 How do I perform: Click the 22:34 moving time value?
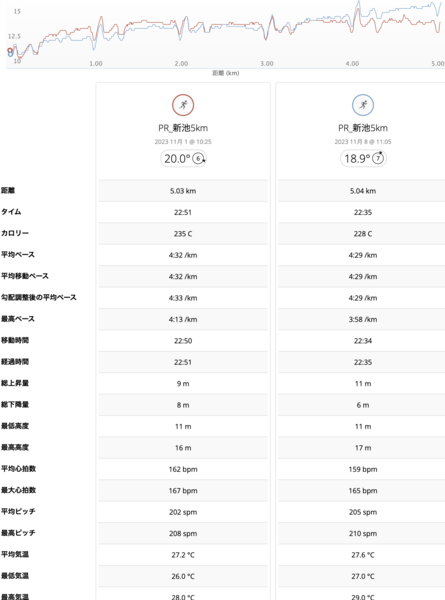pyautogui.click(x=363, y=341)
